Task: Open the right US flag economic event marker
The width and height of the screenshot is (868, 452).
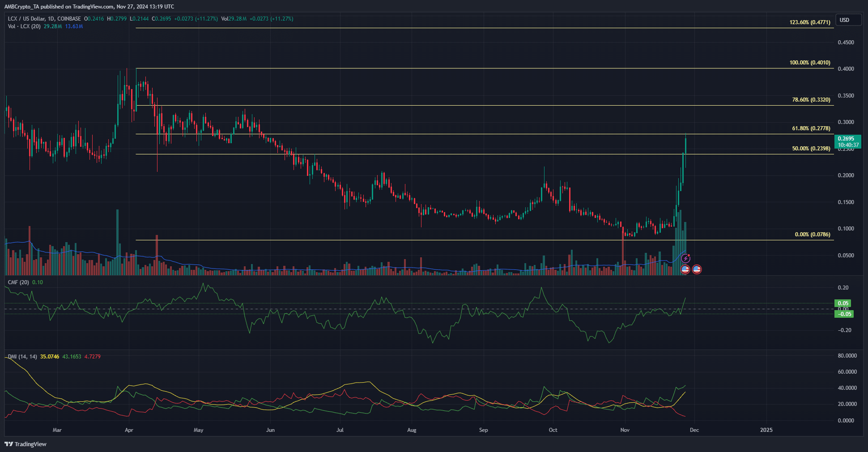Action: [x=697, y=269]
